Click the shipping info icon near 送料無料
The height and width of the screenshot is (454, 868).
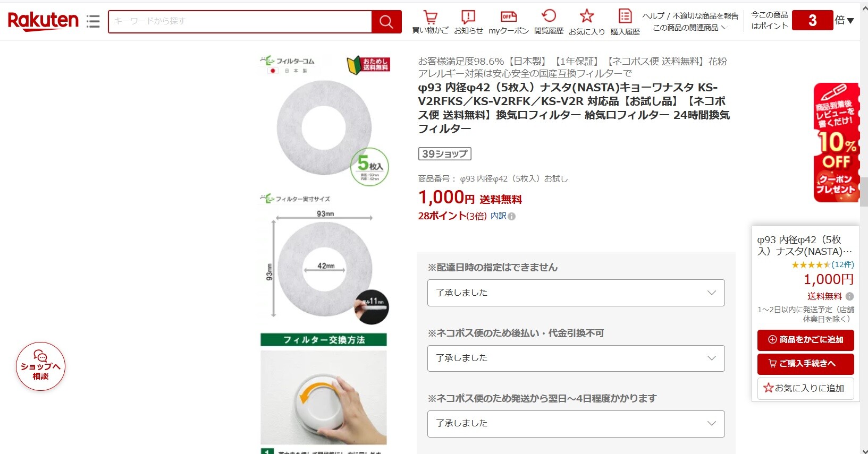[849, 296]
